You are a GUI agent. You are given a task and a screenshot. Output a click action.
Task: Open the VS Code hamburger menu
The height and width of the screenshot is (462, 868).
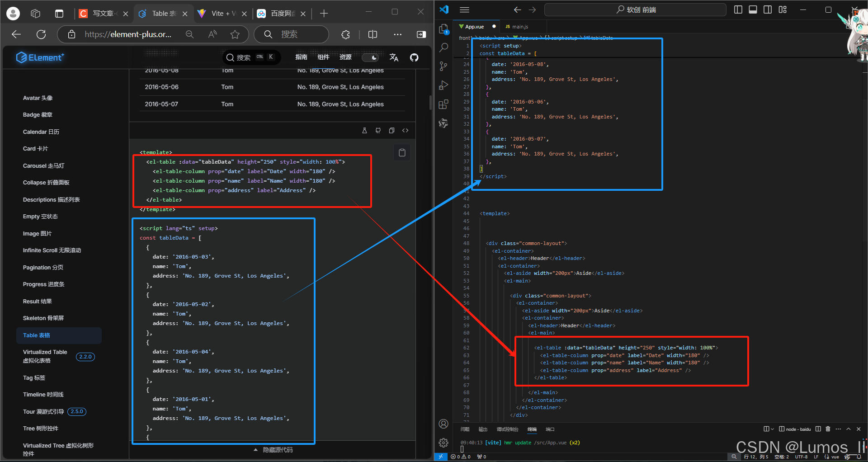pyautogui.click(x=464, y=9)
